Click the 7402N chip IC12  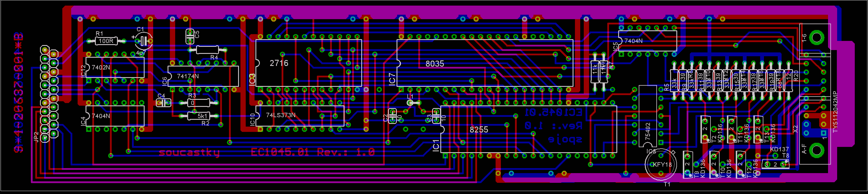pos(115,67)
